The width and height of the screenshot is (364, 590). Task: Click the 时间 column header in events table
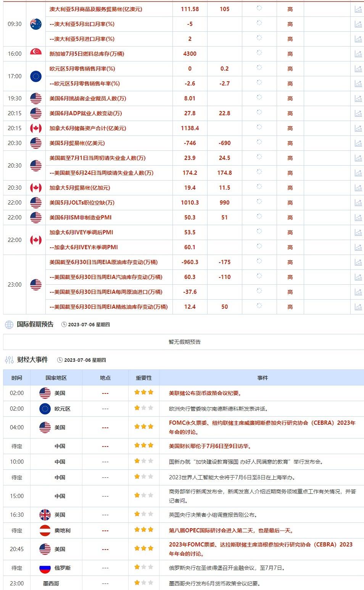click(17, 378)
